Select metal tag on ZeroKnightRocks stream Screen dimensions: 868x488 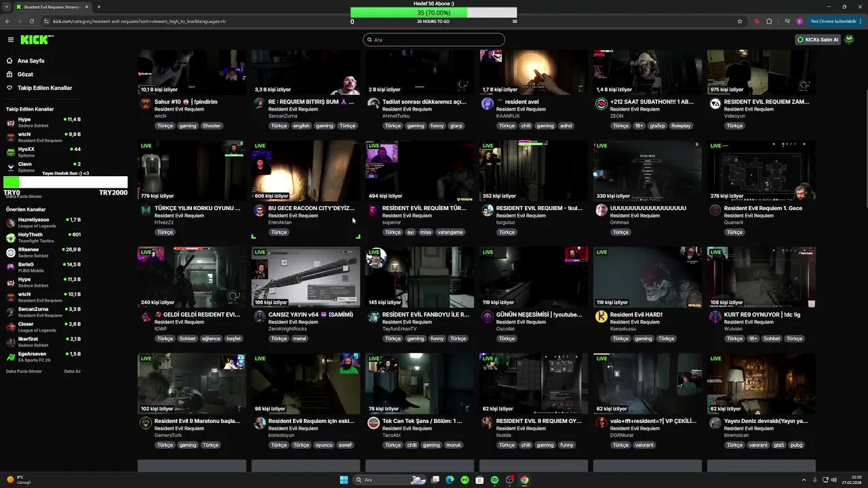pyautogui.click(x=300, y=339)
